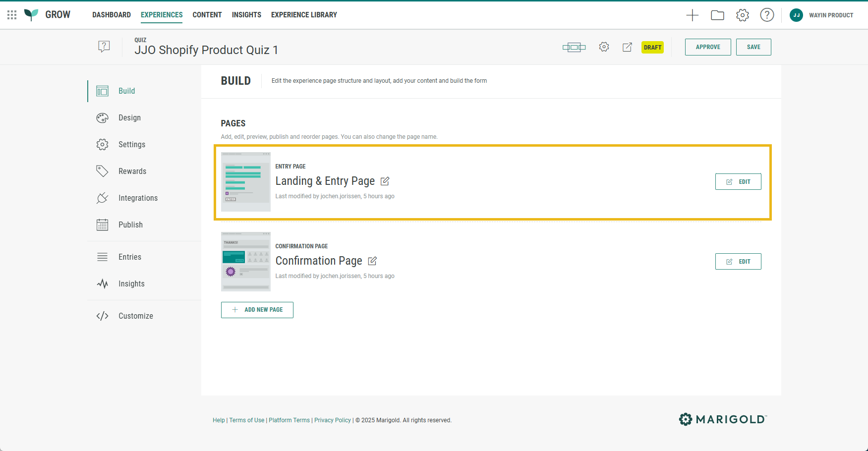Open the app launcher grid icon

pos(12,15)
